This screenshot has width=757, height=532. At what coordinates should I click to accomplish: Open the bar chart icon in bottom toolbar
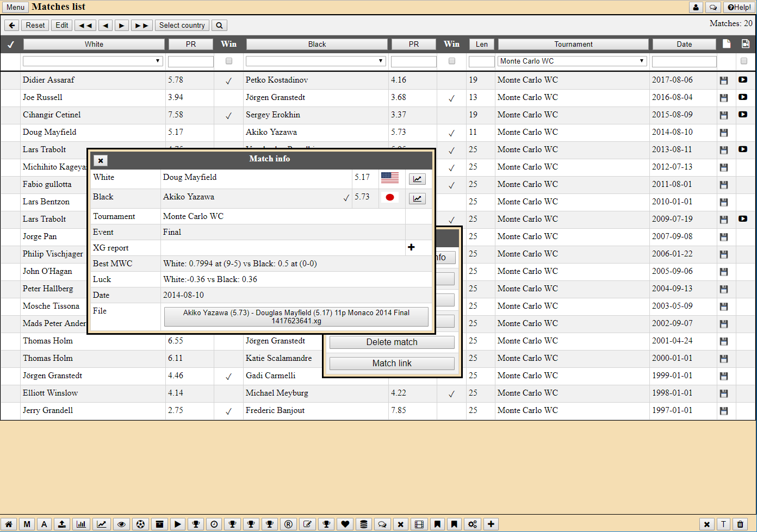pyautogui.click(x=81, y=524)
